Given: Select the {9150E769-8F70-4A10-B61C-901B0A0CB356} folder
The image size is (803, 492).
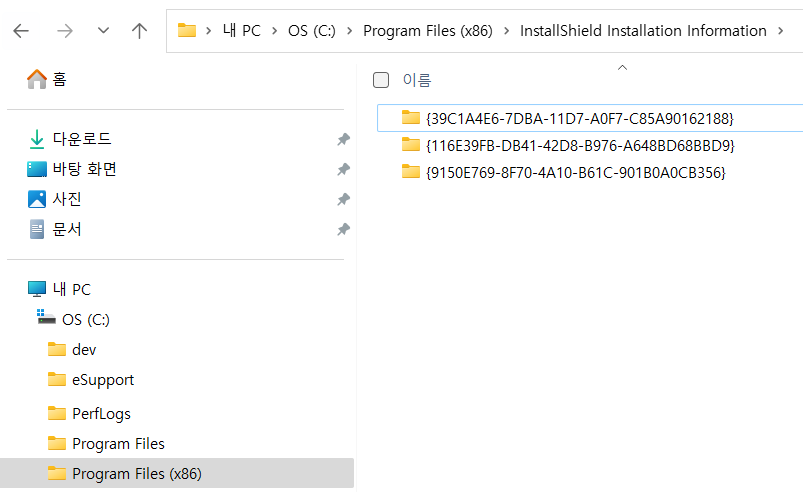Looking at the screenshot, I should coord(564,173).
